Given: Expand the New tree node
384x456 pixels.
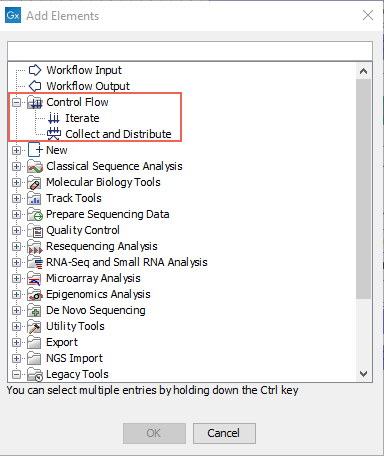Looking at the screenshot, I should click(x=16, y=150).
